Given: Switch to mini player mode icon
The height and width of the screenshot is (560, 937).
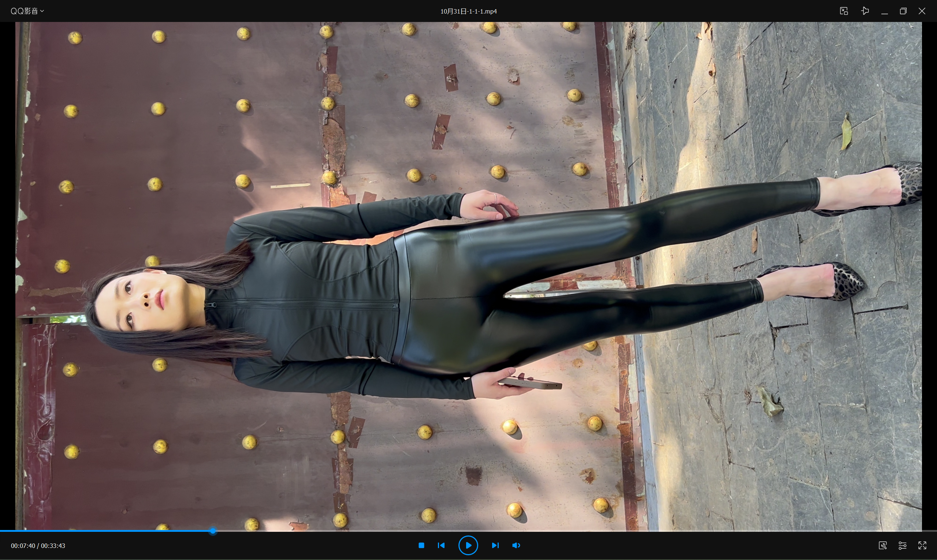Looking at the screenshot, I should (x=844, y=11).
